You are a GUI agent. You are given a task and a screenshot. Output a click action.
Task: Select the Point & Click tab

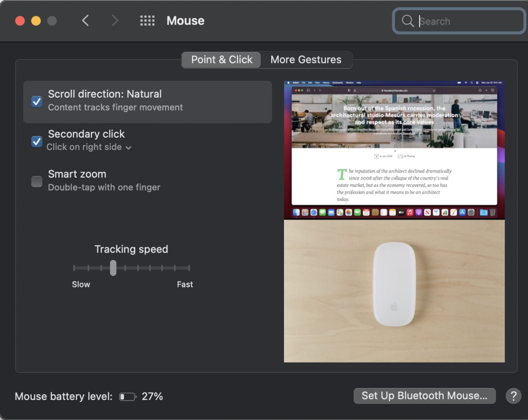(221, 60)
